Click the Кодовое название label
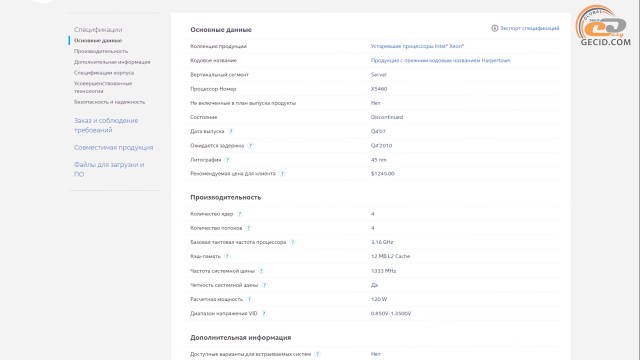Image resolution: width=640 pixels, height=360 pixels. point(213,60)
